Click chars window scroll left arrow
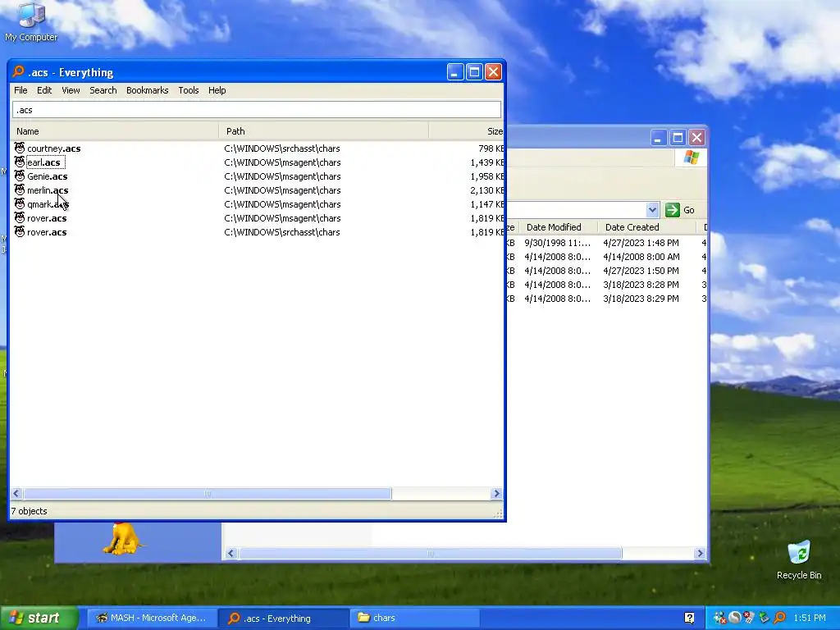Image resolution: width=840 pixels, height=630 pixels. 231,554
